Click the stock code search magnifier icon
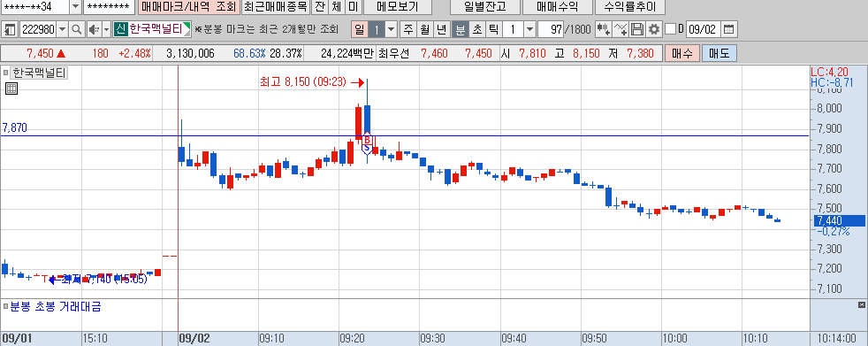The height and width of the screenshot is (346, 868). (76, 29)
